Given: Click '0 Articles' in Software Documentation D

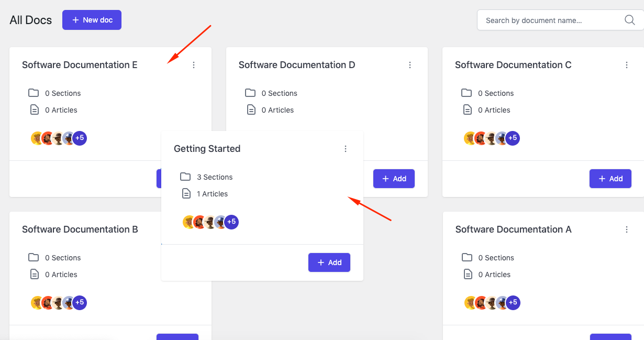Looking at the screenshot, I should 277,110.
